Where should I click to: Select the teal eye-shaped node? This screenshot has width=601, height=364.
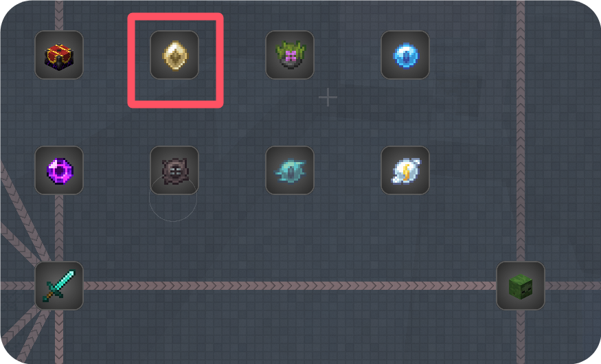click(x=290, y=170)
